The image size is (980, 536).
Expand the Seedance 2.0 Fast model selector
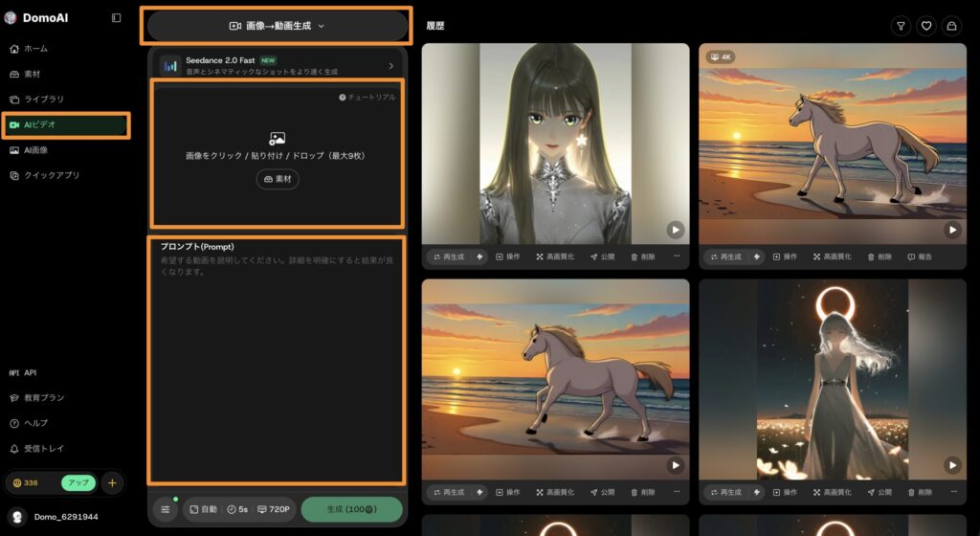277,66
